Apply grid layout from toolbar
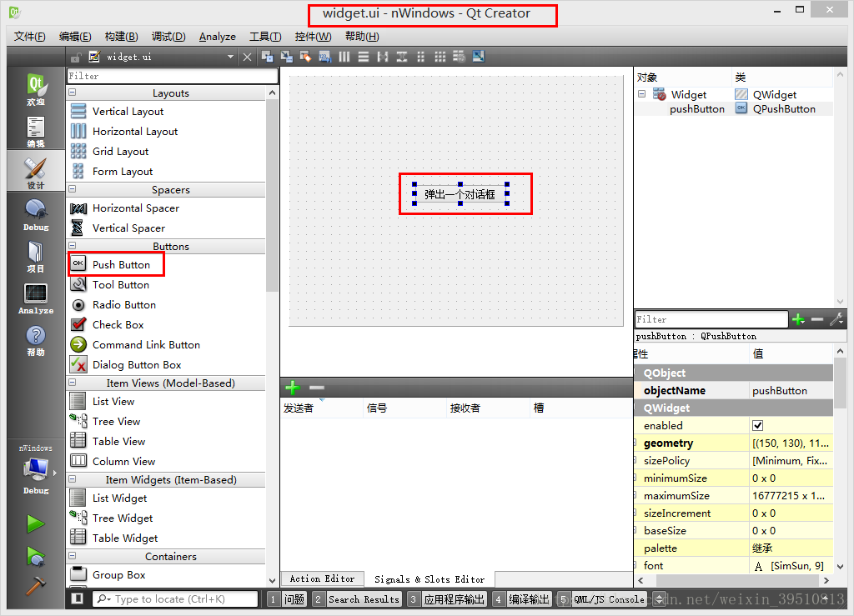854x616 pixels. click(440, 57)
